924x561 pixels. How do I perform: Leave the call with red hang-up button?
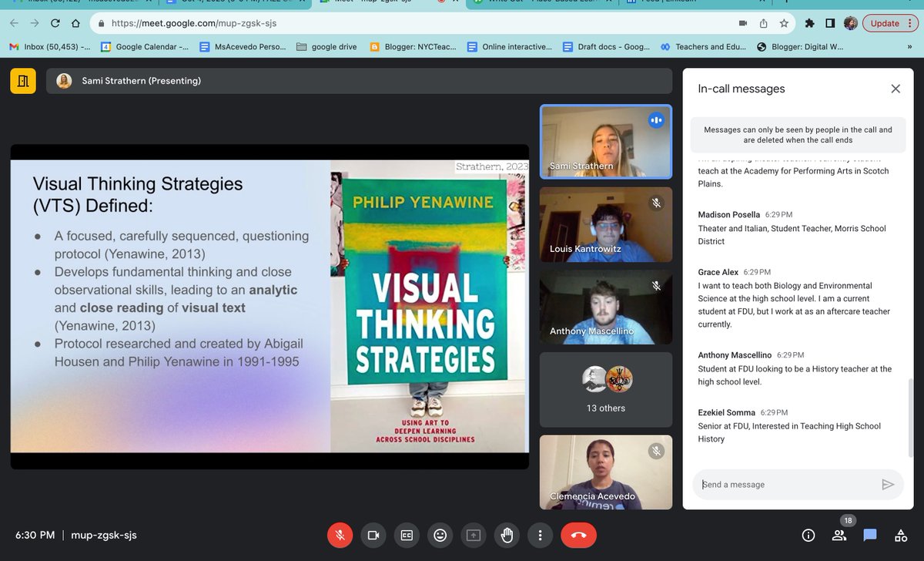579,535
